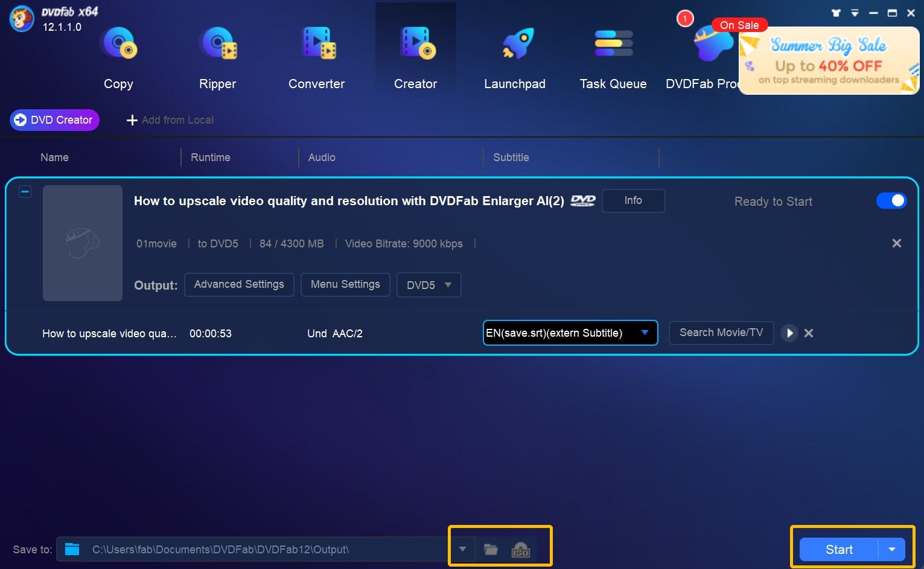Viewport: 924px width, 569px height.
Task: Click the truncated title 'How to upscale video qua...'
Action: [109, 334]
